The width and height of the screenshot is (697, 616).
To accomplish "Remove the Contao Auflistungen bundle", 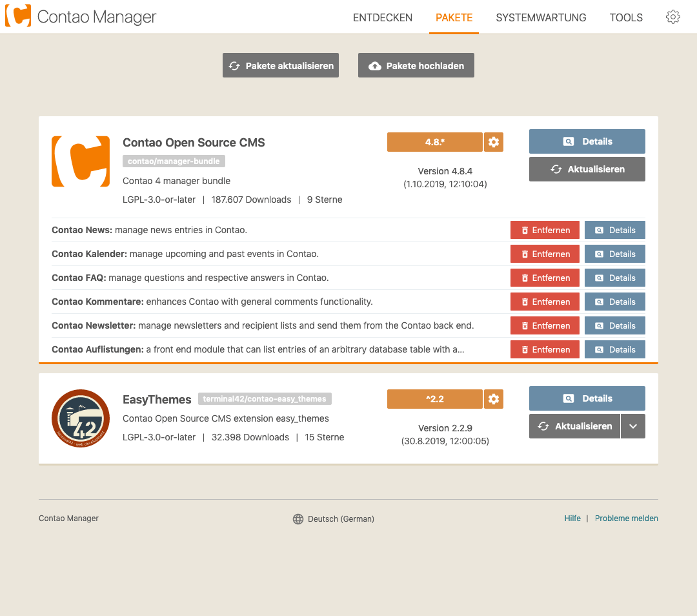I will [545, 349].
